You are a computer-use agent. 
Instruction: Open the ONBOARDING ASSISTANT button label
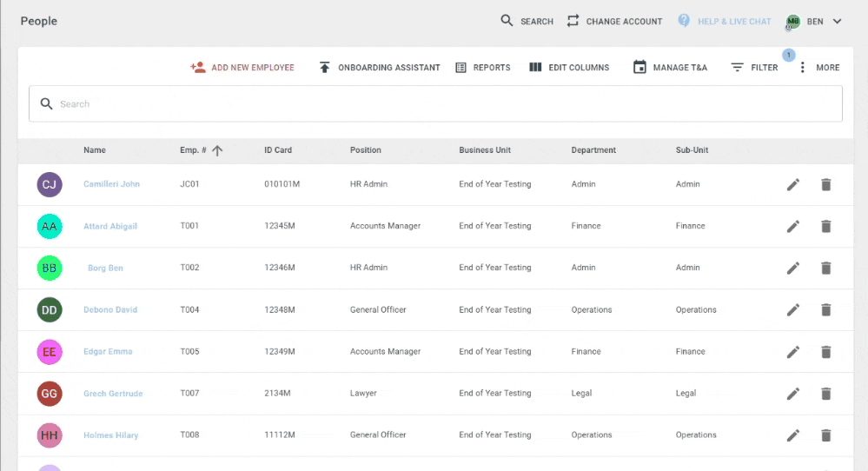[389, 68]
